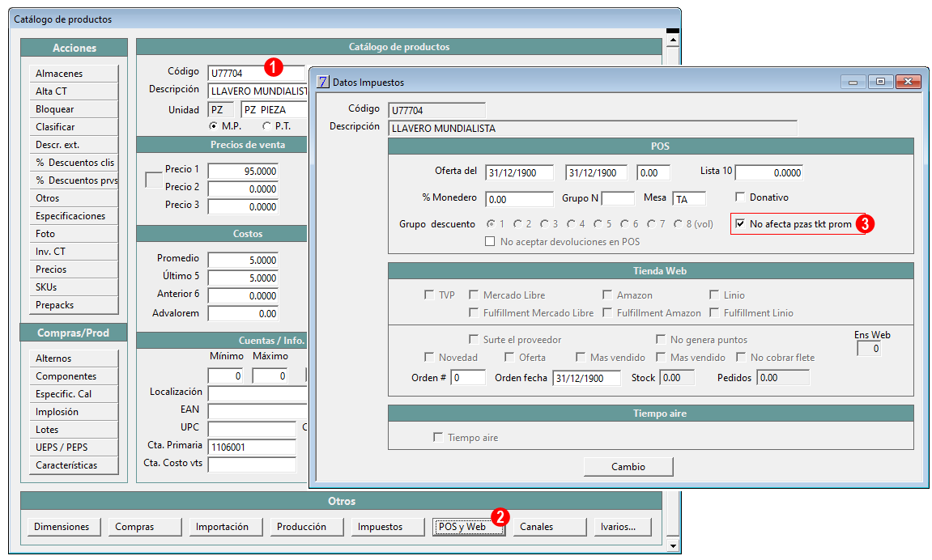Click the Cambio button
The image size is (932, 560).
[x=628, y=467]
